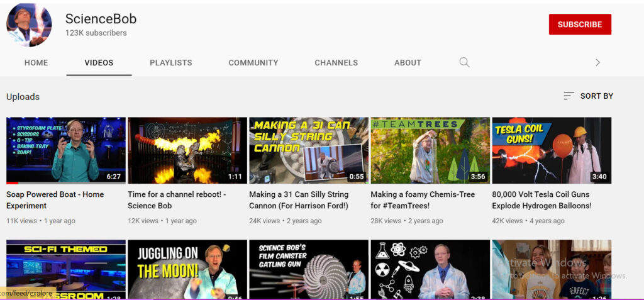644x300 pixels.
Task: Click the ScienceBob channel avatar
Action: pos(29,25)
